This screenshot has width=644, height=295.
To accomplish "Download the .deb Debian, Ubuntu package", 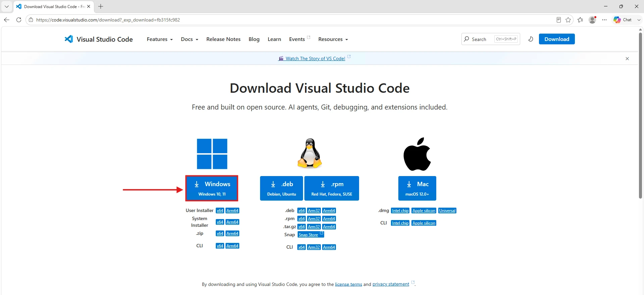I will coord(282,188).
